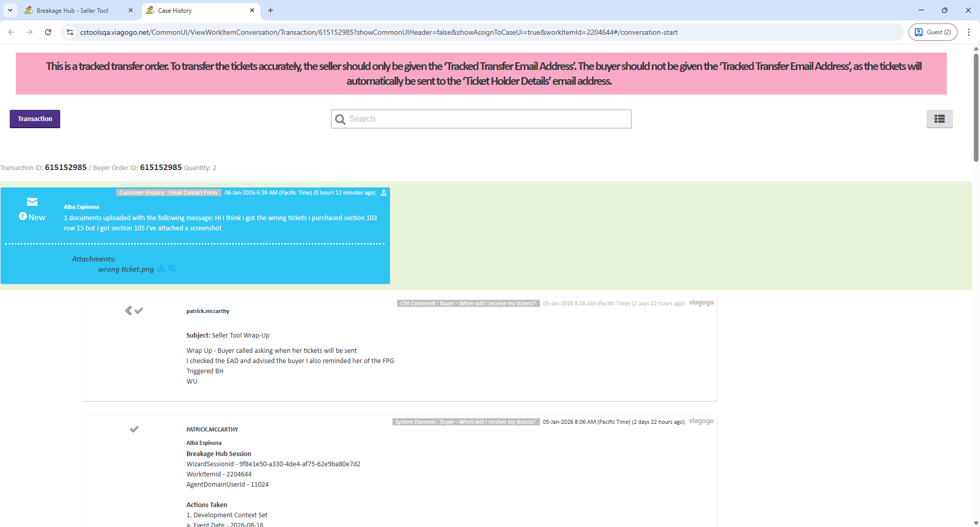The image size is (980, 527).
Task: Reload the page with refresh icon
Action: click(x=48, y=32)
